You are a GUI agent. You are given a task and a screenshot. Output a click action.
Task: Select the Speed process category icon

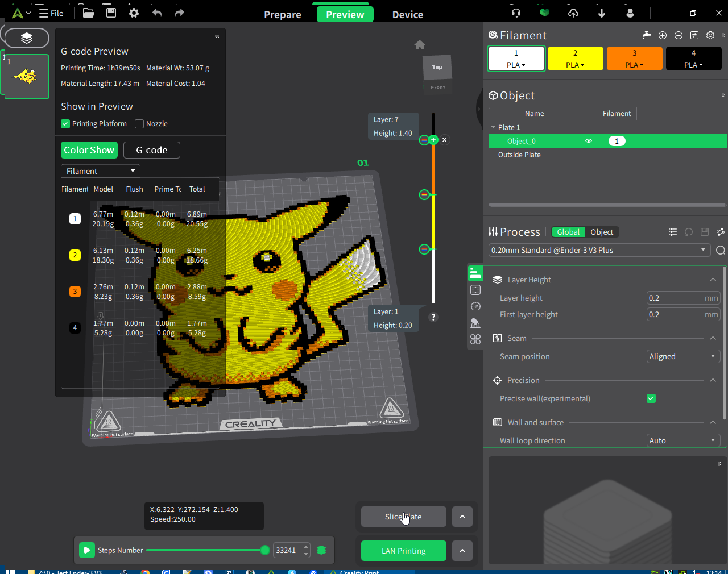pyautogui.click(x=475, y=306)
